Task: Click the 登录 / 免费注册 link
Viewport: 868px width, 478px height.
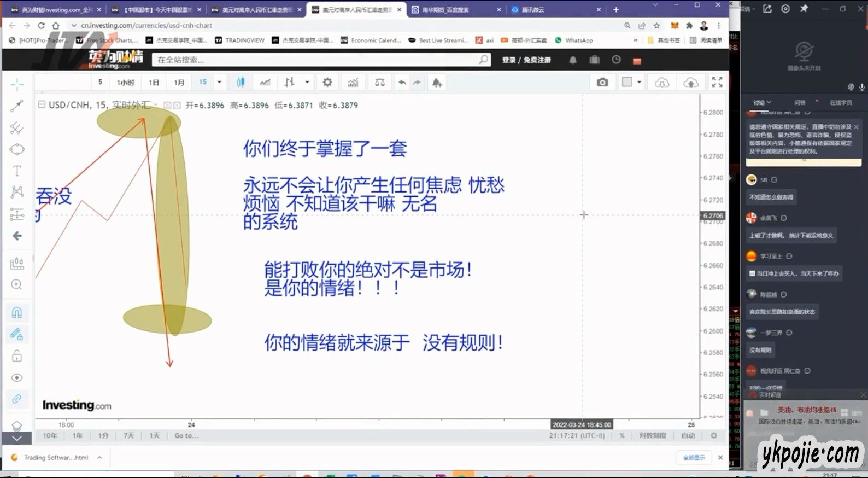Action: (x=526, y=60)
